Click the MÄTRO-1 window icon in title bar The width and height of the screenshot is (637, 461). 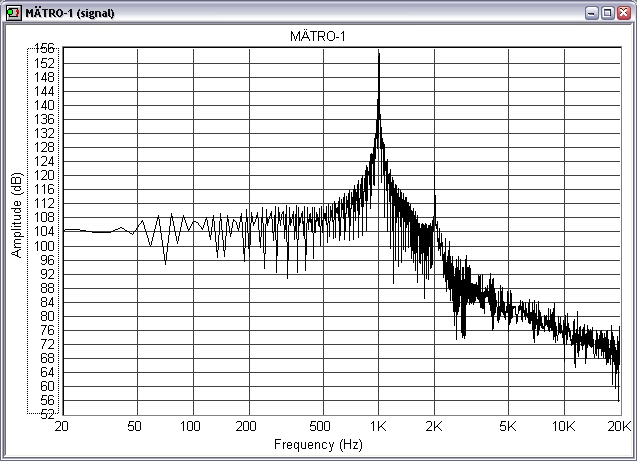tap(13, 13)
